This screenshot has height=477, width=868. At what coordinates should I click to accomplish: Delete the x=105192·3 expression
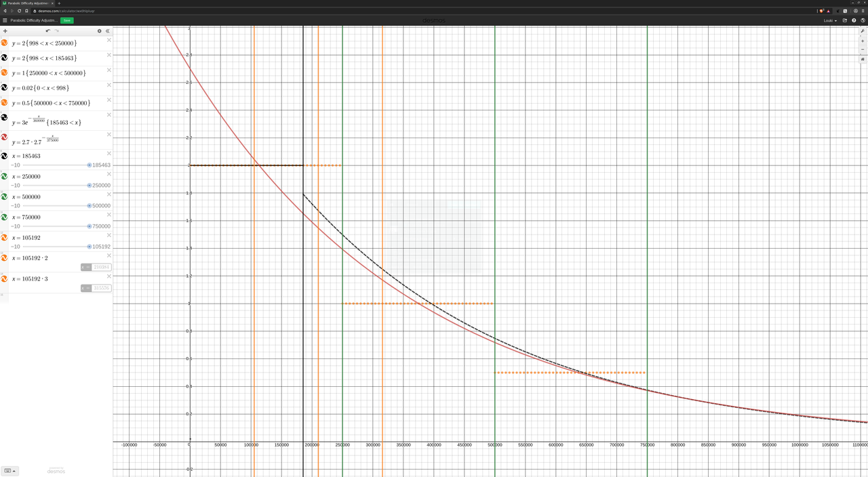(109, 276)
